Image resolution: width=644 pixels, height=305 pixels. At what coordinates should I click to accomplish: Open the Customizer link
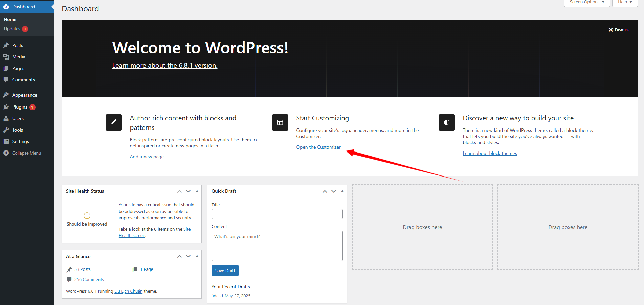[318, 147]
